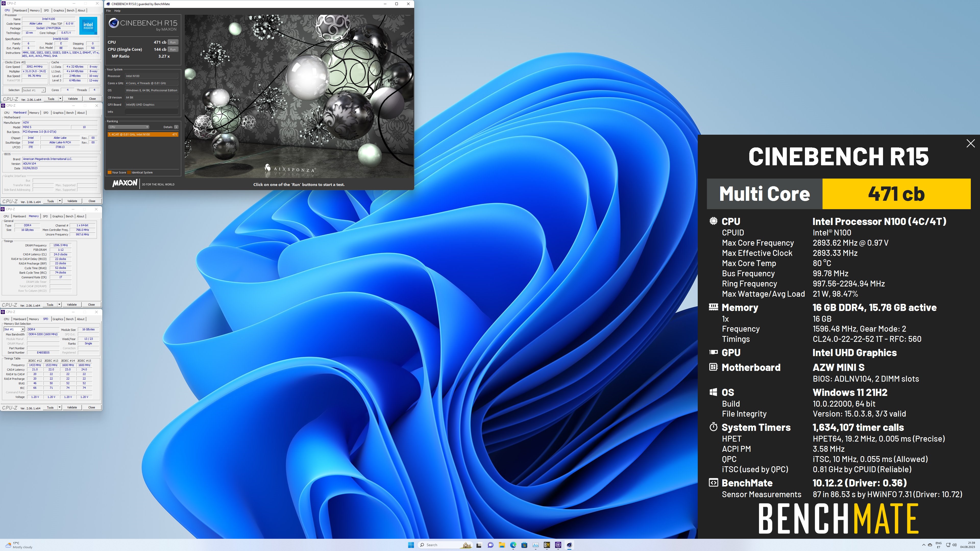Screen dimensions: 980x551
Task: Select About tab in CPU-Z Mainboard window
Action: [x=81, y=112]
